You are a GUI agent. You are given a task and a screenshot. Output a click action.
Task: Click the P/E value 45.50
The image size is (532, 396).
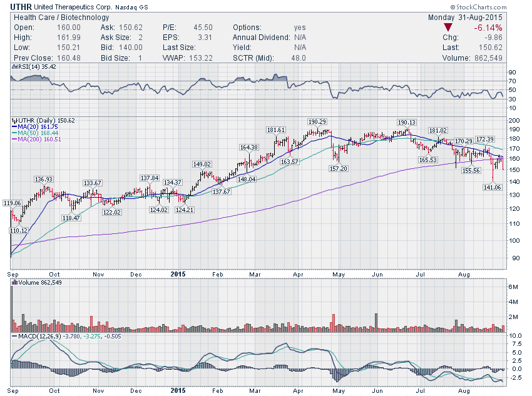pyautogui.click(x=203, y=28)
